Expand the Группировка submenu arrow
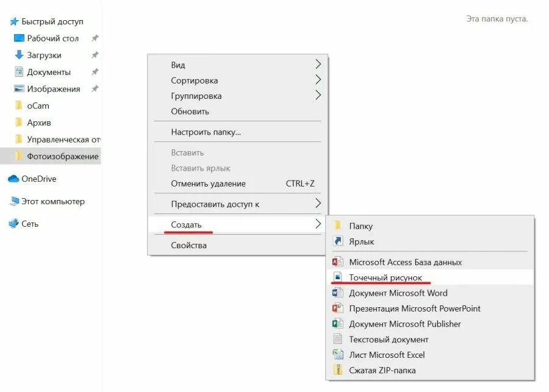The width and height of the screenshot is (549, 392). click(318, 95)
